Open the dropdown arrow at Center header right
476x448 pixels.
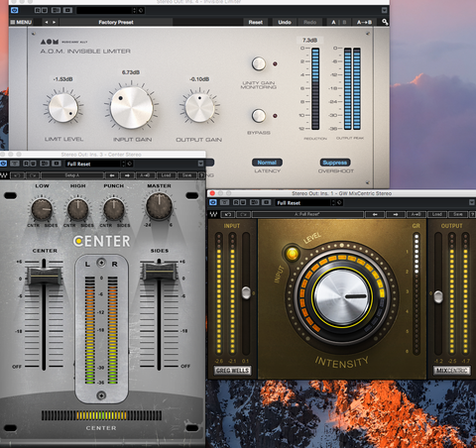pyautogui.click(x=200, y=164)
